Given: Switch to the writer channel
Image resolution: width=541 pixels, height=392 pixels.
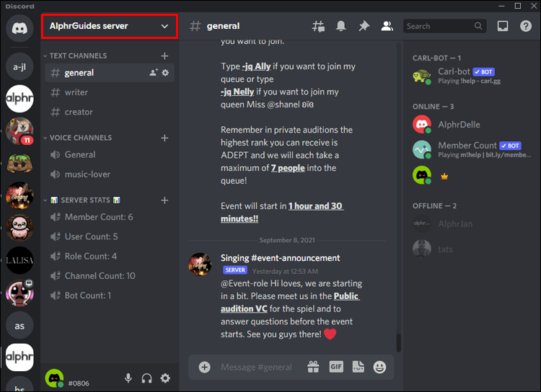Looking at the screenshot, I should [x=110, y=92].
